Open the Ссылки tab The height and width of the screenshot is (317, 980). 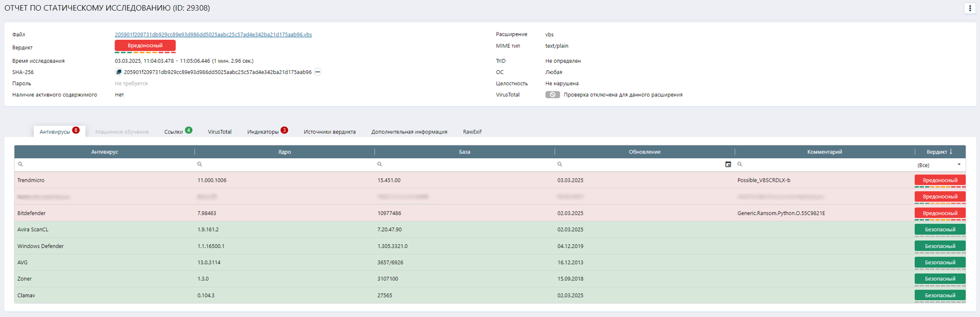174,132
